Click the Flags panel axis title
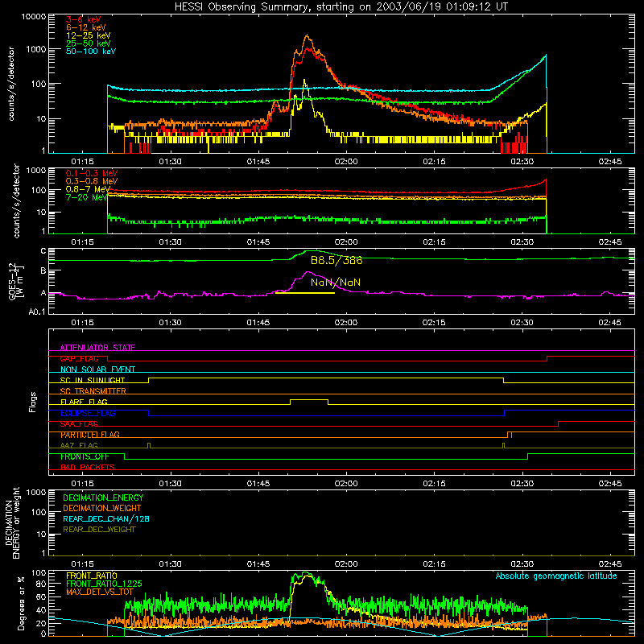Image resolution: width=644 pixels, height=644 pixels. point(33,402)
